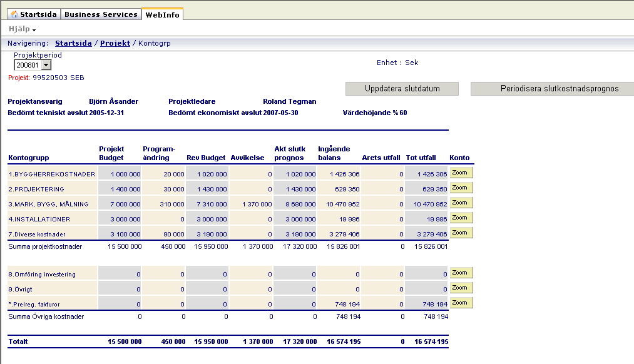Zoom into 2.PROJEKTERING row
The image size is (634, 364).
coord(461,188)
